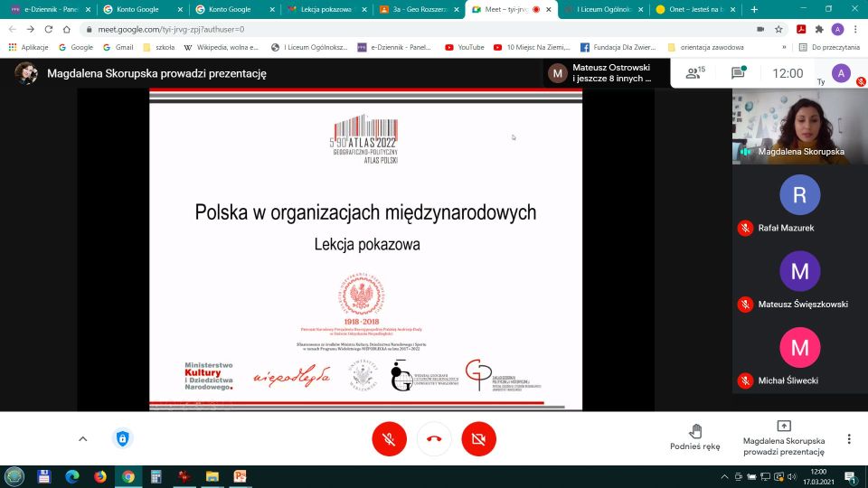The height and width of the screenshot is (488, 868).
Task: Open the Adobe Acrobat extension icon
Action: (800, 29)
